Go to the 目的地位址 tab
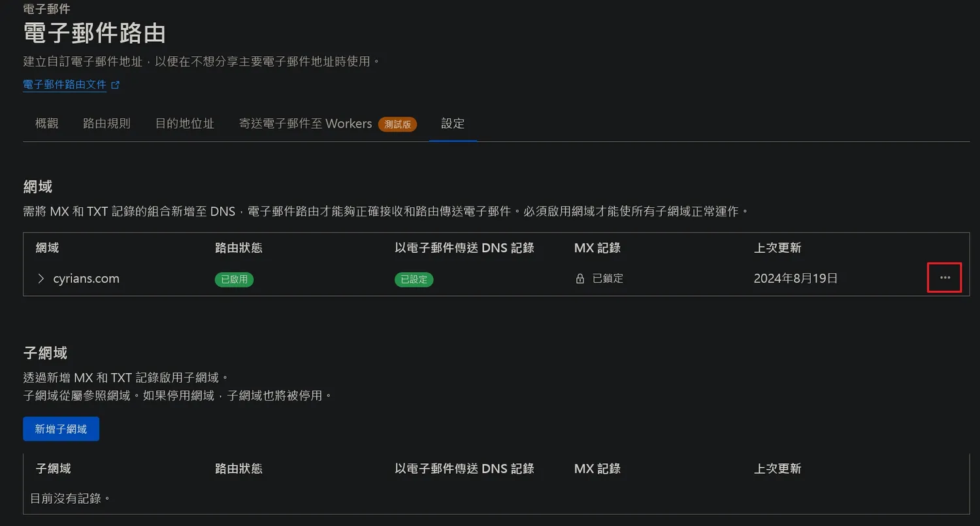The image size is (980, 526). point(185,123)
